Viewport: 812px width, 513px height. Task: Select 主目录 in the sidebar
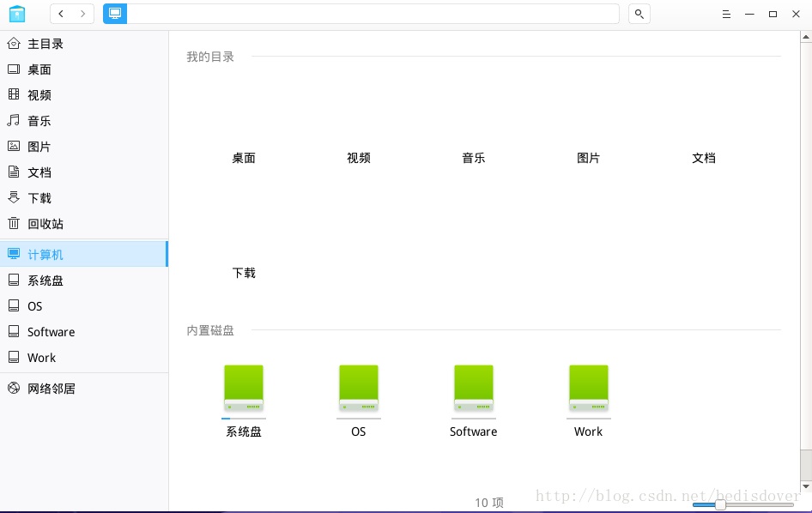tap(45, 44)
